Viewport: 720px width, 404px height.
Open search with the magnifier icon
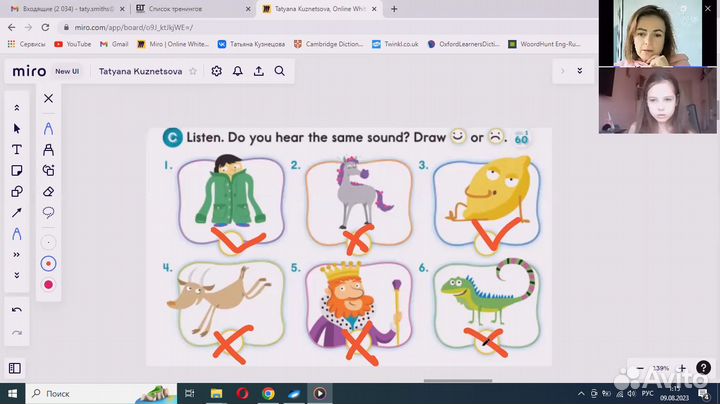pos(280,71)
